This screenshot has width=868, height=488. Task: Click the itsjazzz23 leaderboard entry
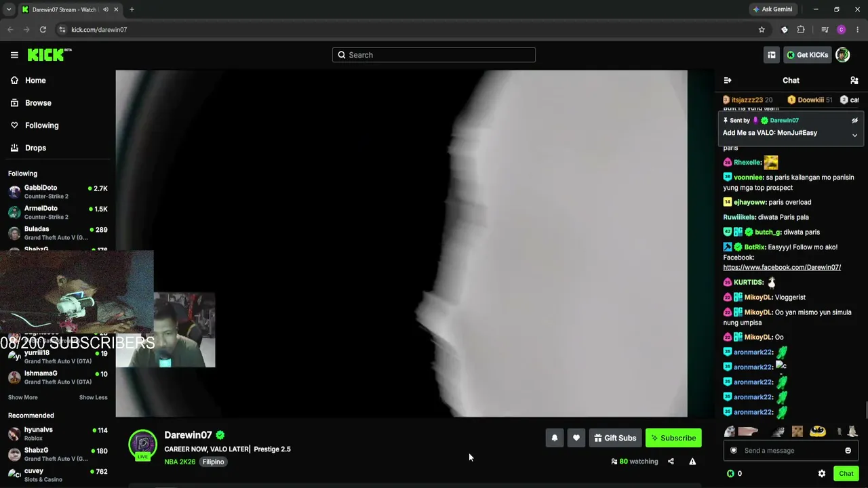point(747,100)
